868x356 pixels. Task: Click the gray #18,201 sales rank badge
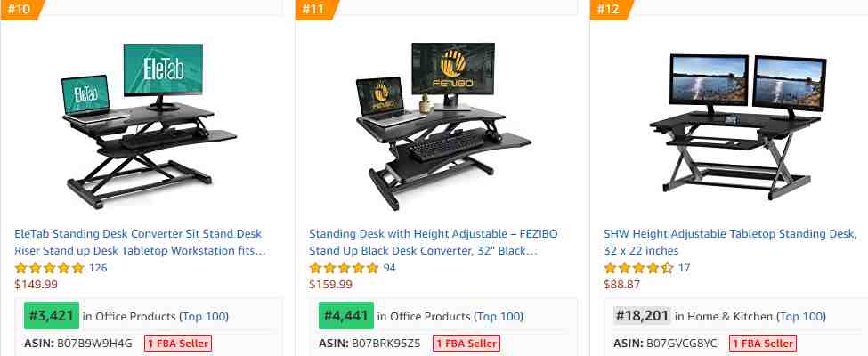click(x=642, y=316)
